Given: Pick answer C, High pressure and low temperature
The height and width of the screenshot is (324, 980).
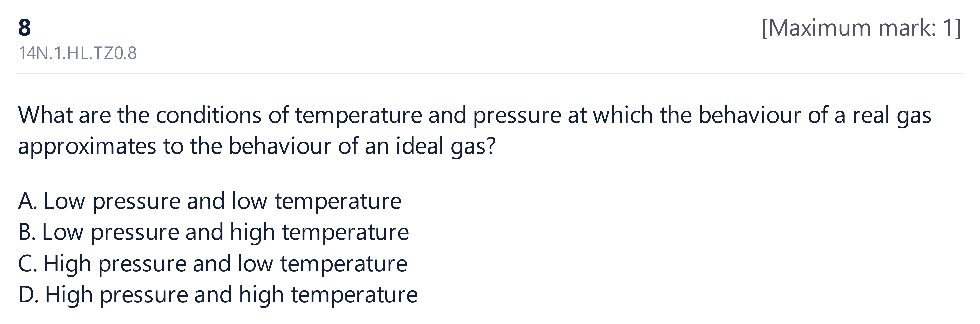Looking at the screenshot, I should click(213, 264).
